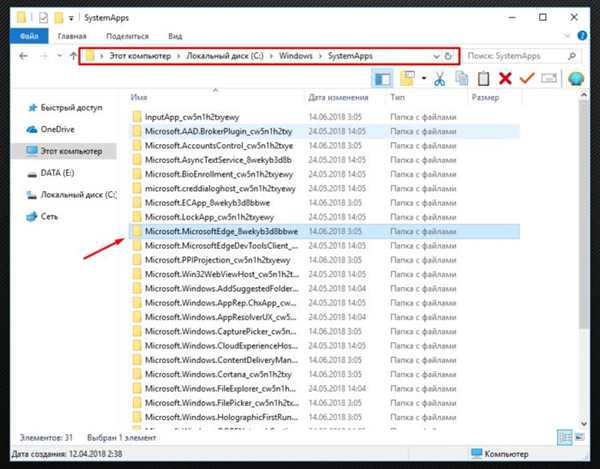Click Этот компьютер in address breadcrumb
600x469 pixels.
[140, 56]
